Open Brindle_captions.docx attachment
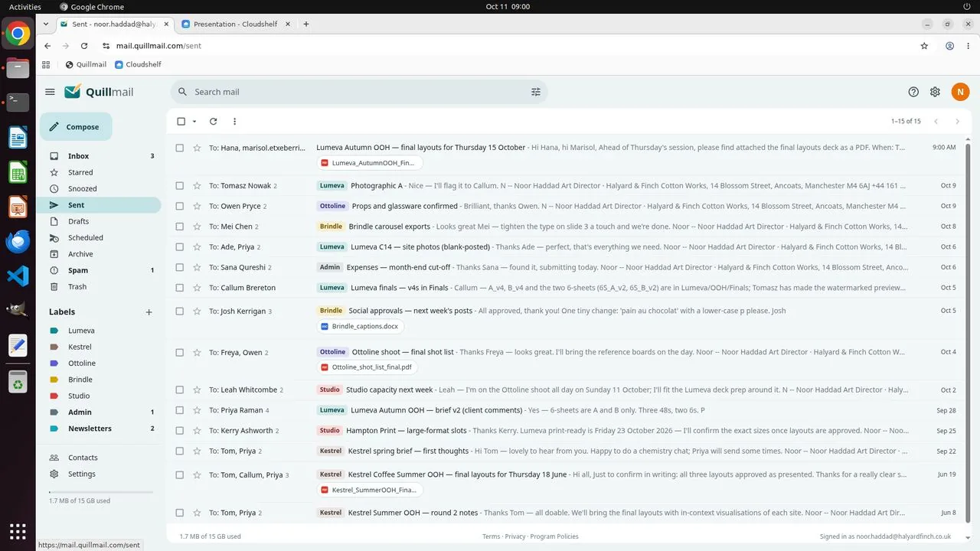This screenshot has height=551, width=980. tap(361, 326)
